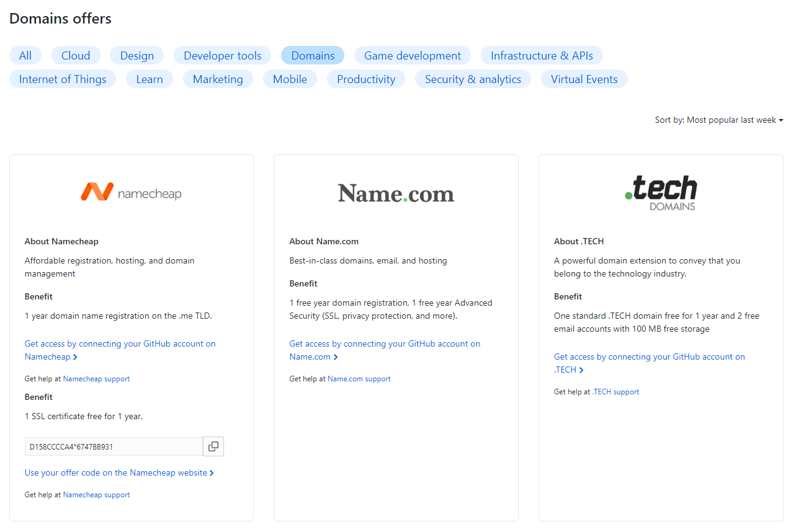Open Namecheap support link under SSL benefit

(x=96, y=495)
